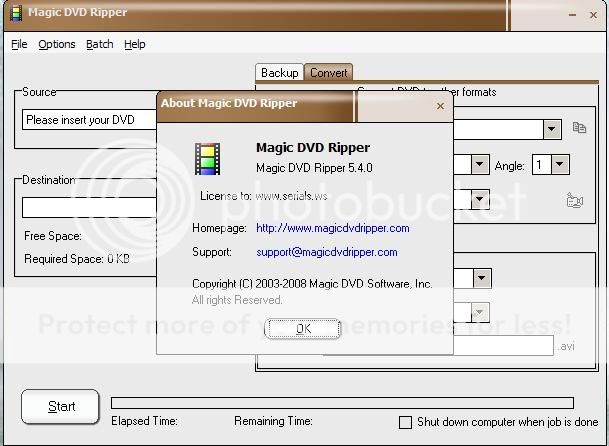Open the dropdown beside the camcorder icon

479,200
